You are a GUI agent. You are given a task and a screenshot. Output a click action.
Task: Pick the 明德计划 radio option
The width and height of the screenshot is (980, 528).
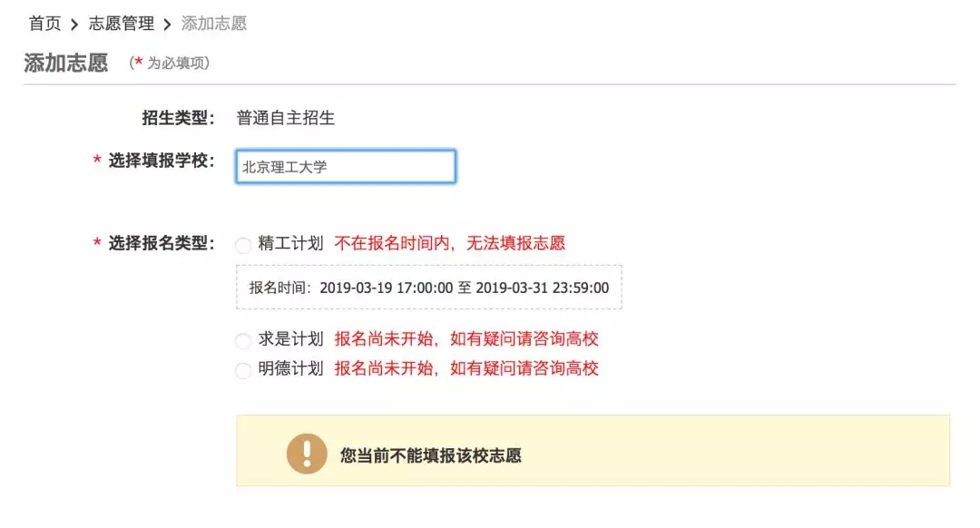coord(243,370)
